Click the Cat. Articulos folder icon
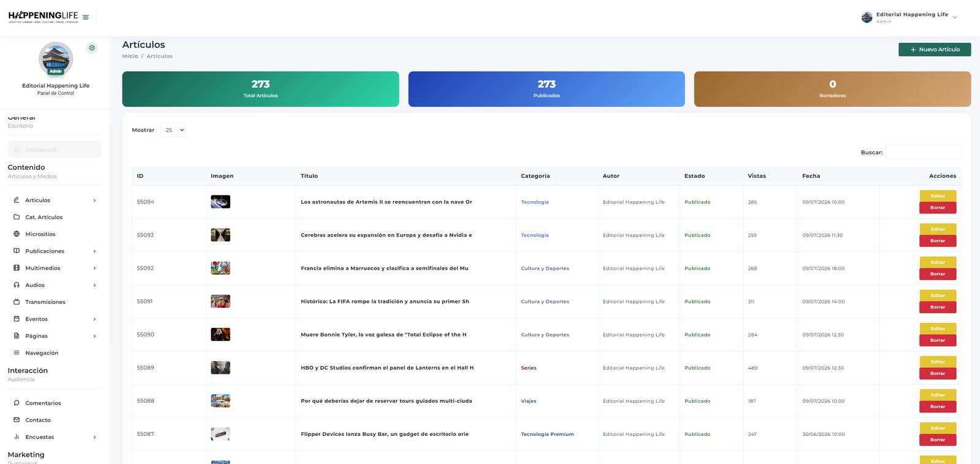Viewport: 980px width, 464px height. click(17, 217)
